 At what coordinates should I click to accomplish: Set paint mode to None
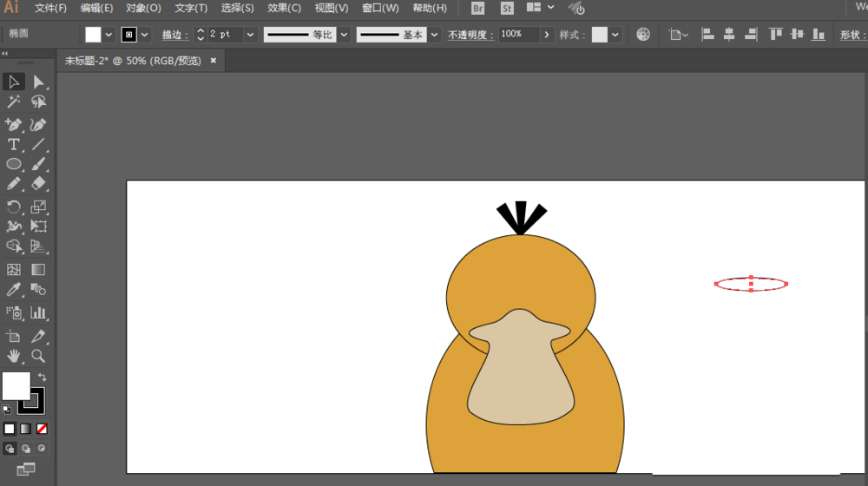[x=42, y=429]
